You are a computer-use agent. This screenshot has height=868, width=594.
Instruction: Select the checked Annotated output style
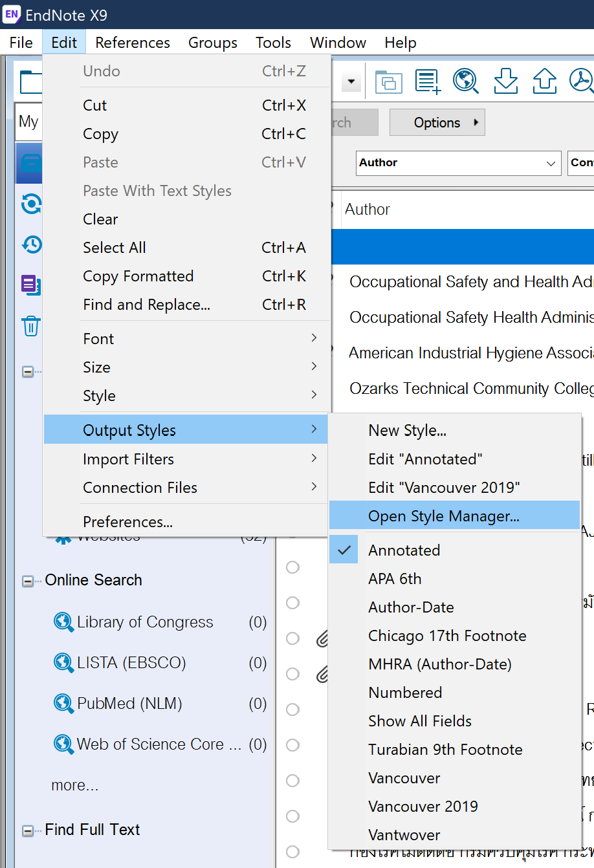click(x=454, y=550)
